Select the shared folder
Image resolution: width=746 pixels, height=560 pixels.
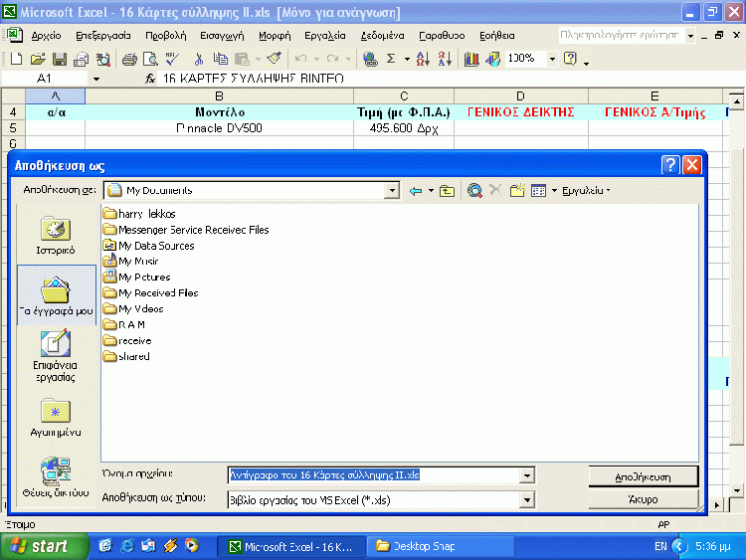pos(126,356)
